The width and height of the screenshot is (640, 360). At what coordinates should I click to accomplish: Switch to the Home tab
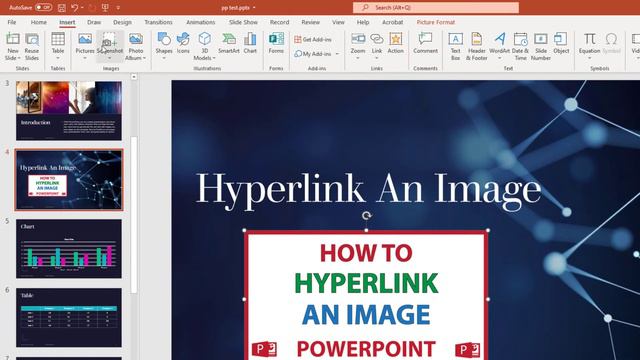[x=39, y=22]
